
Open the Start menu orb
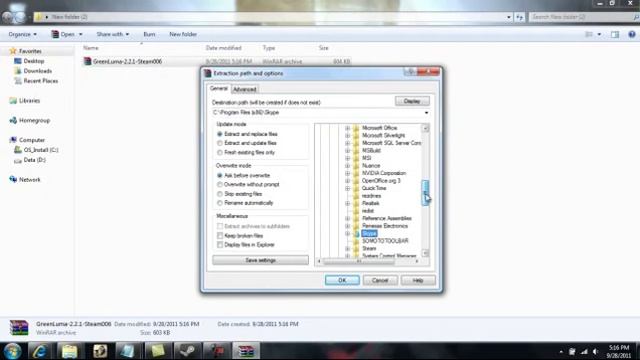12,351
